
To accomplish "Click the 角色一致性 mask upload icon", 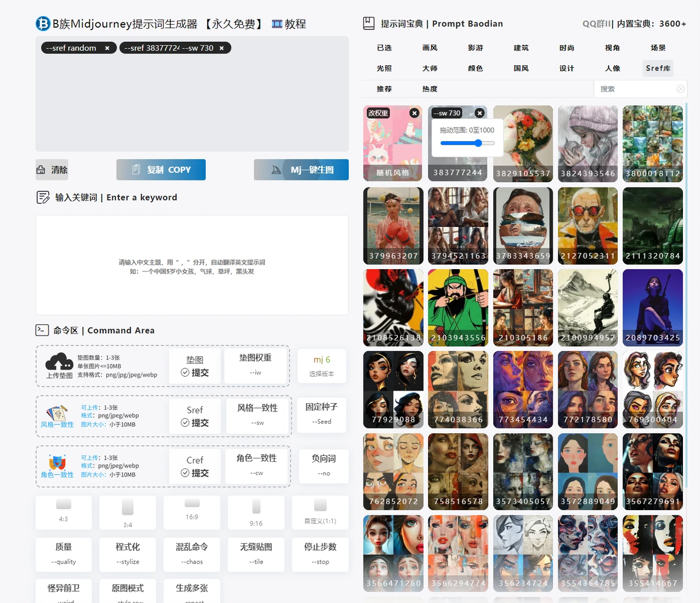I will [57, 463].
